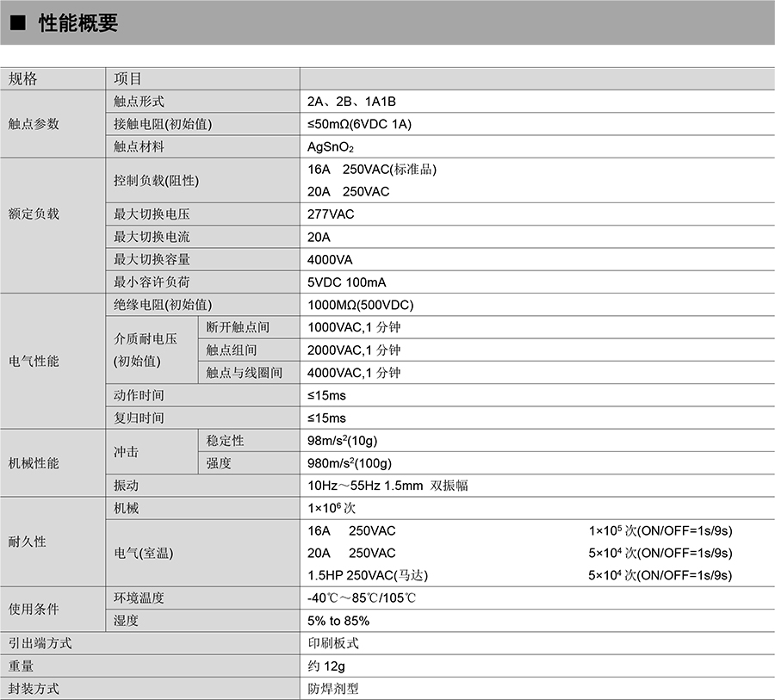Screen dimensions: 775x700
Task: Click the 1000MΩ(500VDC) insulation resistance value
Action: point(361,305)
